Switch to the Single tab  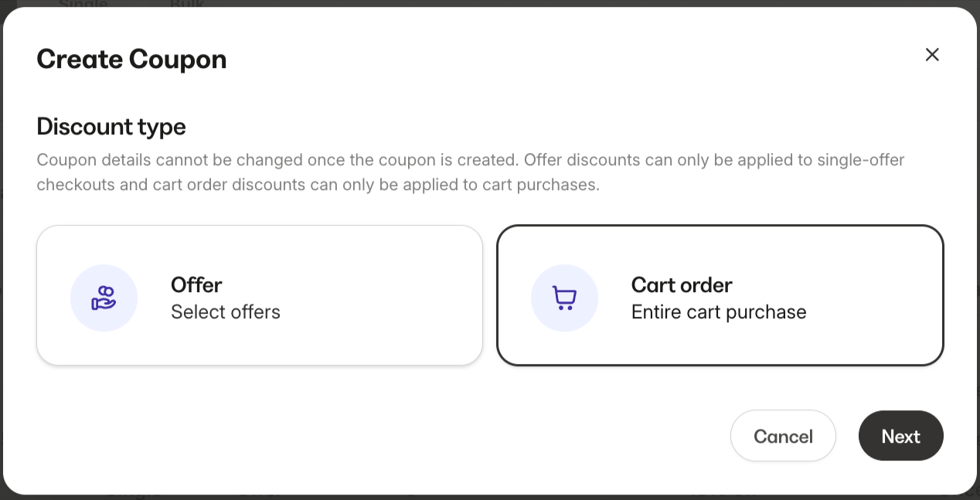[83, 5]
